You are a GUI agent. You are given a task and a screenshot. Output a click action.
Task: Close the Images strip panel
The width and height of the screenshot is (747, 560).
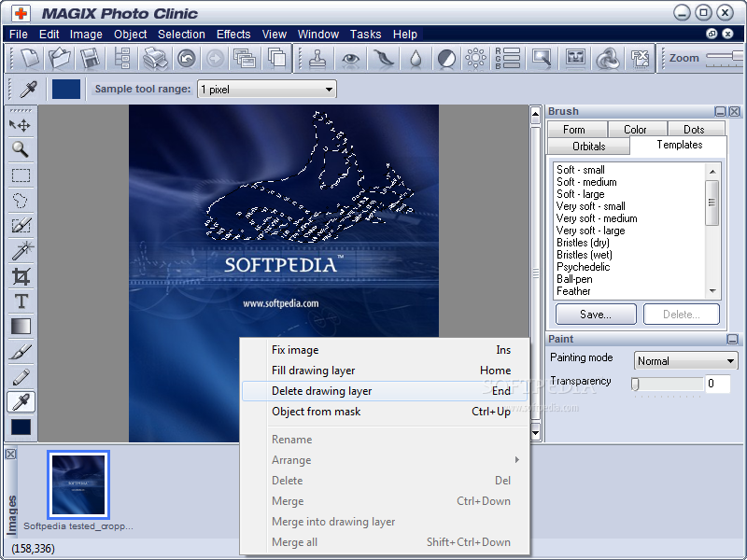click(10, 454)
